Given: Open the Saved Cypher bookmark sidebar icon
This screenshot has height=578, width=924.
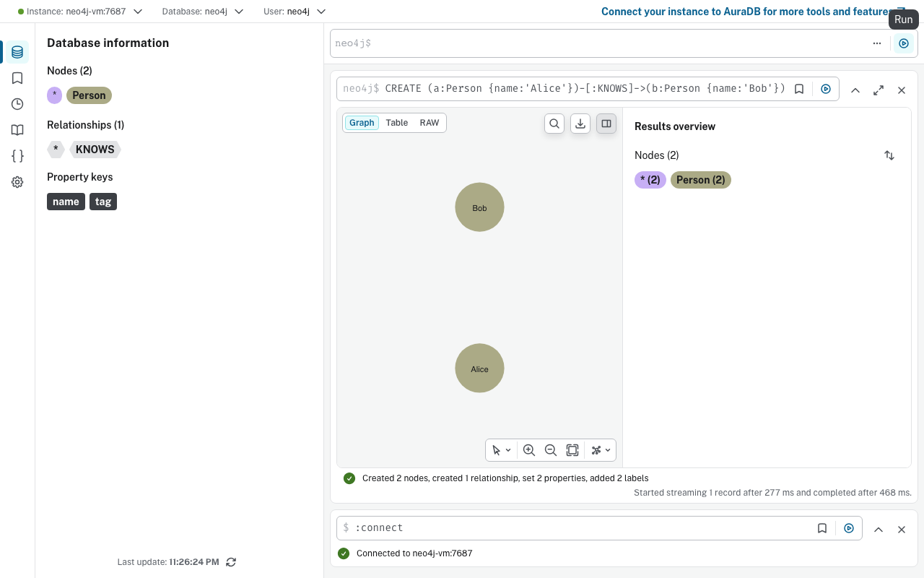Looking at the screenshot, I should click(17, 78).
